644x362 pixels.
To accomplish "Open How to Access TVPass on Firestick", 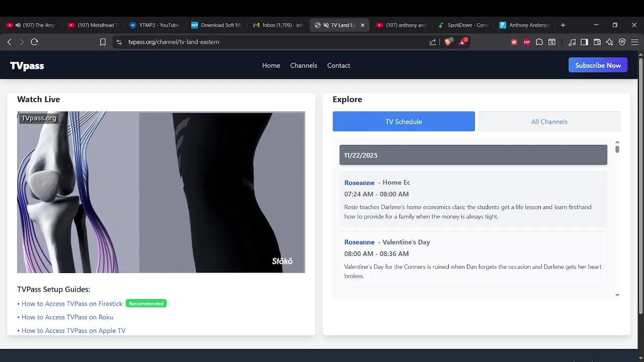I will tap(72, 304).
